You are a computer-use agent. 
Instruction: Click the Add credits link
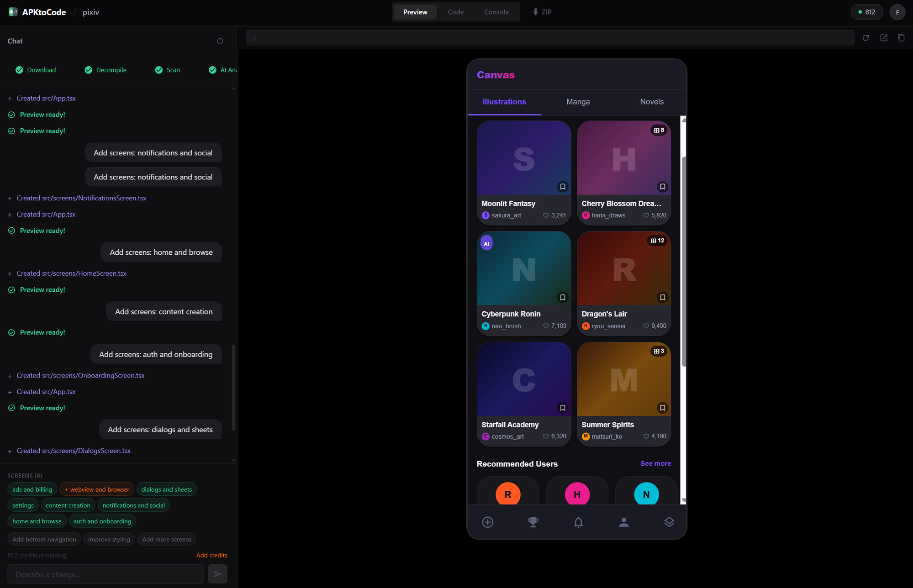click(x=211, y=555)
